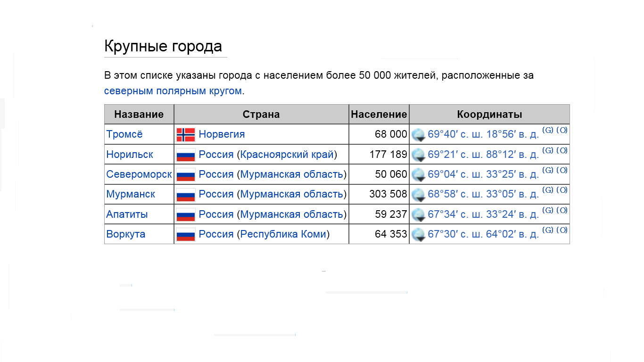Open the Тромсё city link
Viewport: 644px width, 362px height.
coord(124,134)
